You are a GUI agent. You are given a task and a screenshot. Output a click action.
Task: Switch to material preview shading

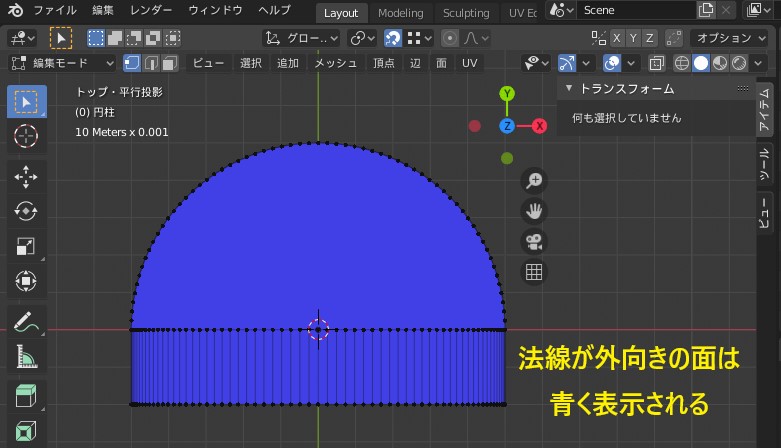click(x=720, y=63)
